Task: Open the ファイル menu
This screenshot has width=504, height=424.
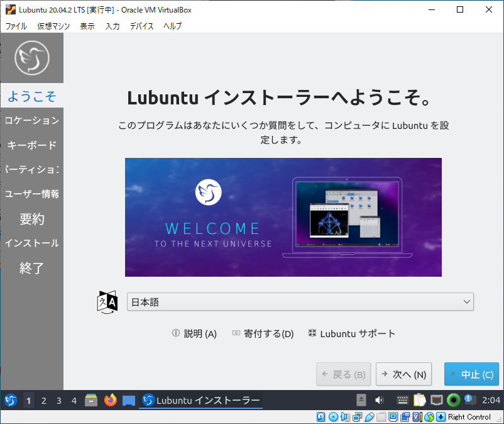Action: click(16, 26)
